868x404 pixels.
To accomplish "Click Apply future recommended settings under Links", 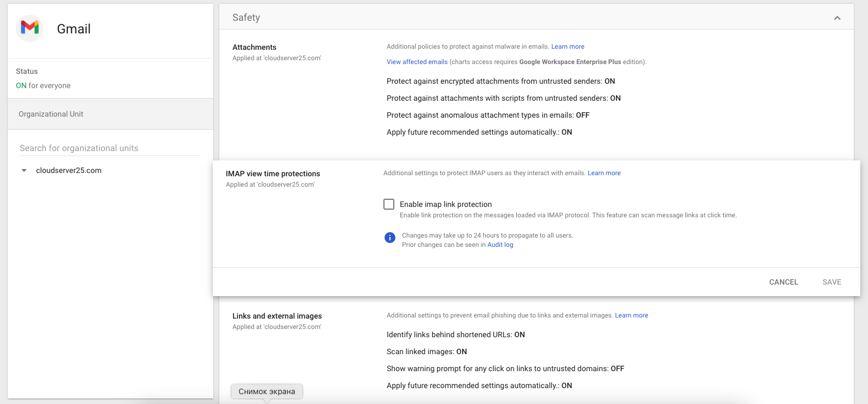I will click(x=479, y=385).
